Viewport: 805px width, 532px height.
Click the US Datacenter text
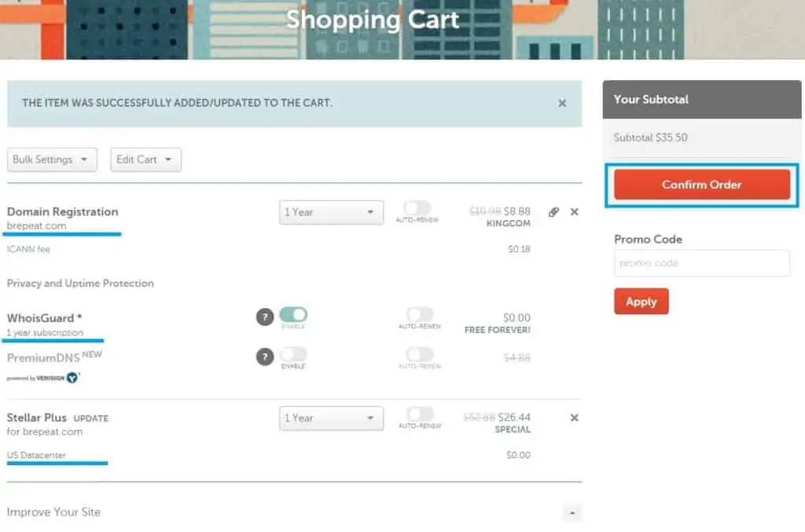tap(36, 455)
